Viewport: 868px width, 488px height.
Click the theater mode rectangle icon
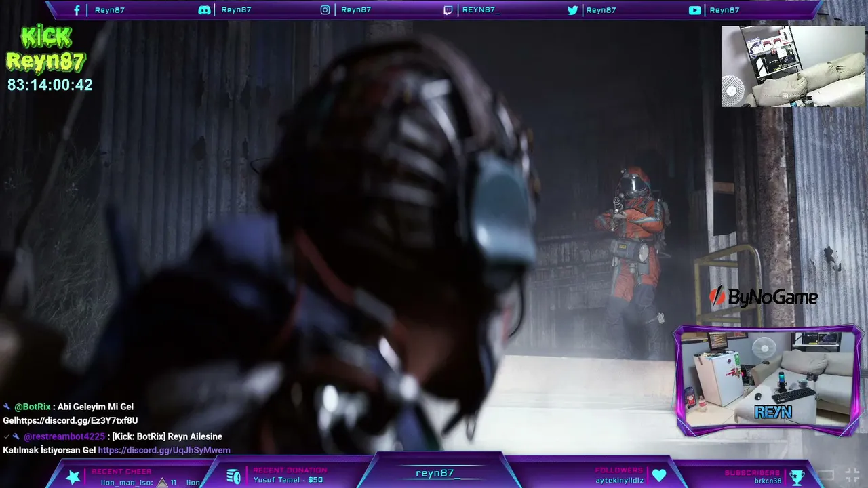pyautogui.click(x=825, y=474)
